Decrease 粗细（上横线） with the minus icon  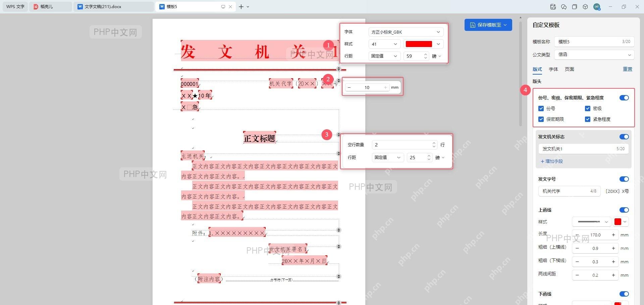pos(577,248)
